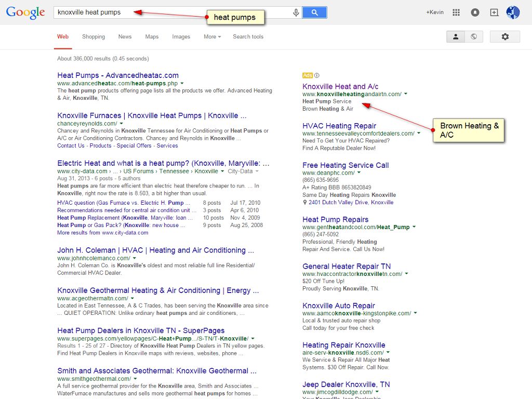Open HVAC Heating Repair ad

pyautogui.click(x=339, y=126)
